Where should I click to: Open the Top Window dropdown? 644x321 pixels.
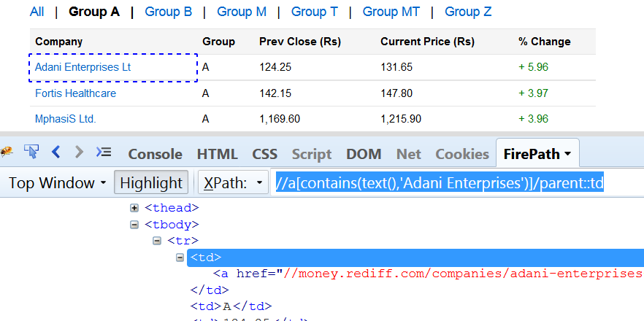point(58,182)
